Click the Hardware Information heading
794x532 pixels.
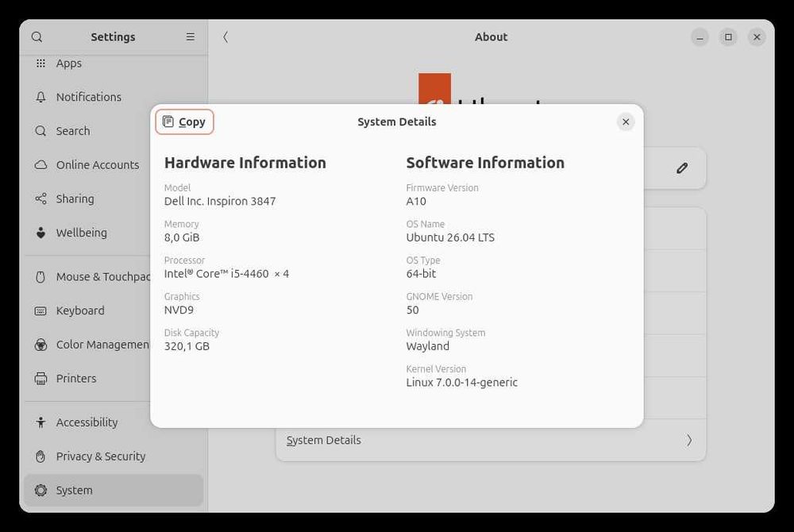(245, 163)
